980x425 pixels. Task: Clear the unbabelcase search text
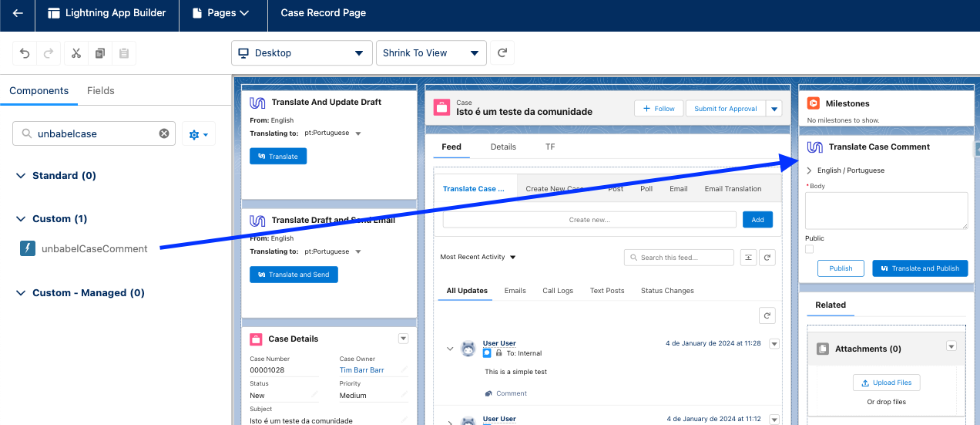pos(164,133)
